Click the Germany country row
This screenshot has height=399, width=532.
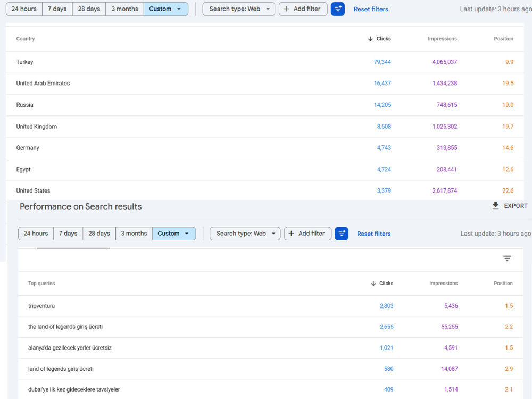coord(264,148)
